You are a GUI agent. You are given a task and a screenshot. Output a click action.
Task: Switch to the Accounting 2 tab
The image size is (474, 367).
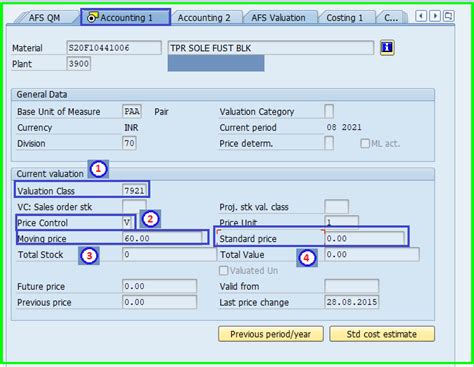204,18
